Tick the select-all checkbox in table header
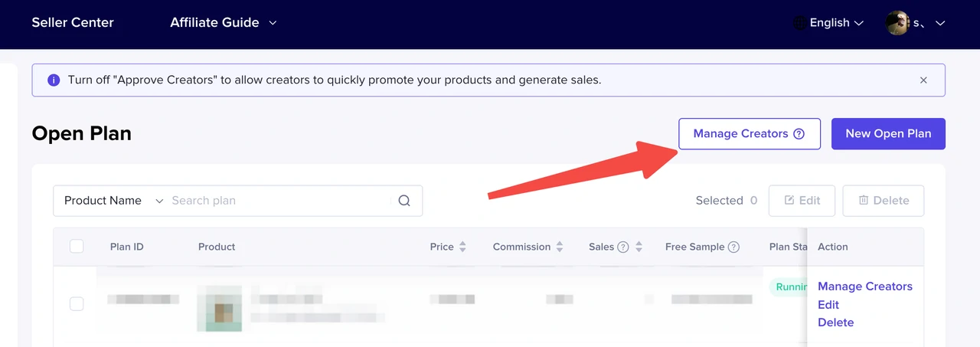The image size is (980, 347). (x=77, y=247)
